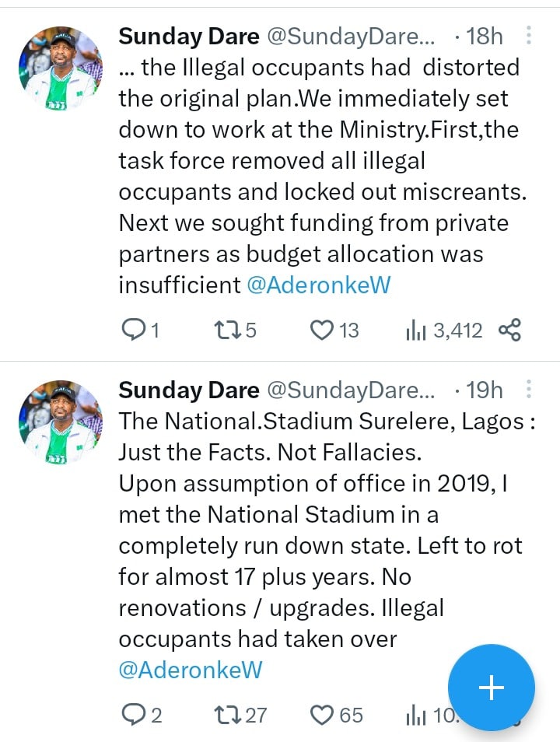
Task: Retweet the tweet with 5 retweets
Action: click(223, 331)
